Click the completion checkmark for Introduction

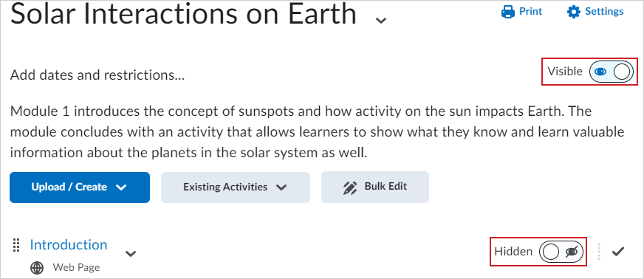617,251
